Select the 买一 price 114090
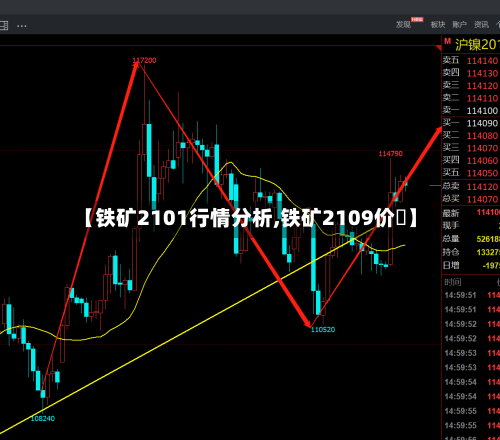This screenshot has height=440, width=500. [482, 123]
